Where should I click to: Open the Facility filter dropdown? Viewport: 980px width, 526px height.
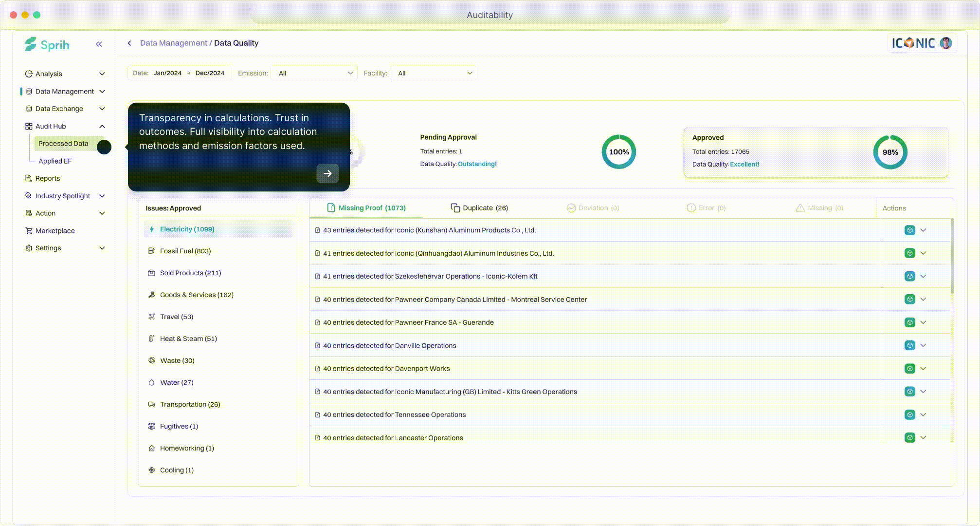click(x=434, y=73)
